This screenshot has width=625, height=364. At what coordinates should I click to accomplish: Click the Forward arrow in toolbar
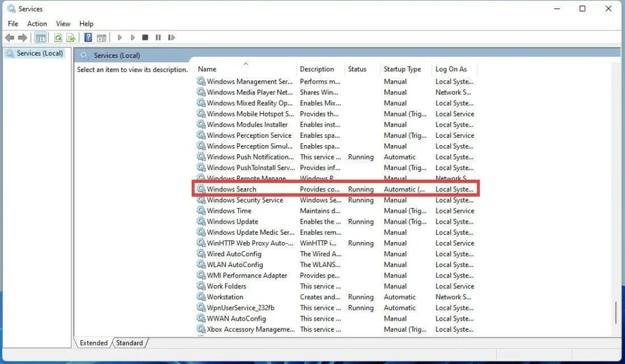[23, 38]
